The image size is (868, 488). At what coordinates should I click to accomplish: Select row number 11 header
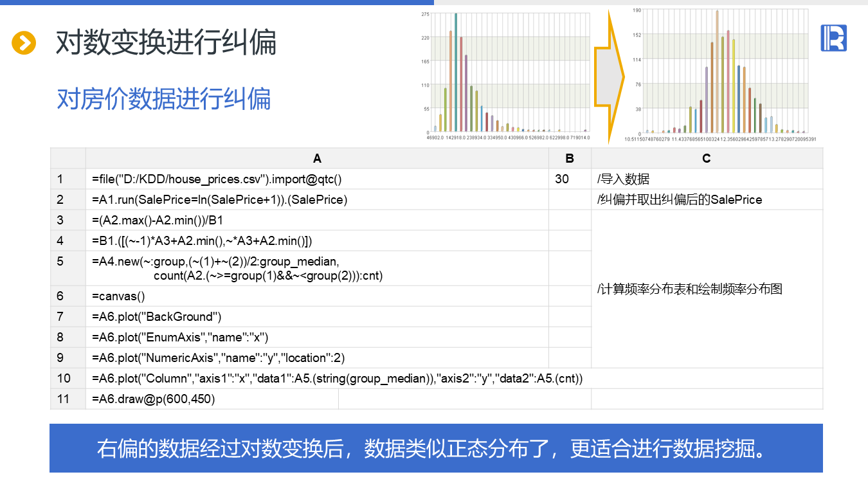click(x=68, y=399)
